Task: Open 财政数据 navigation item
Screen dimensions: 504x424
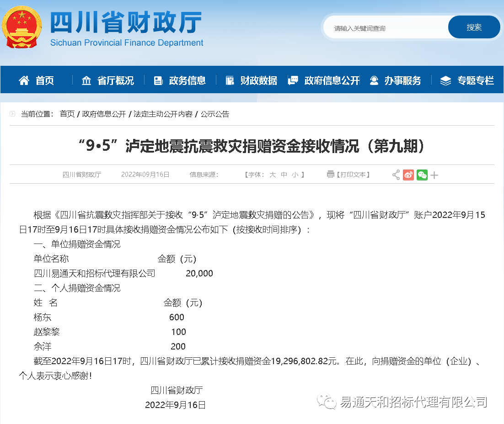Action: (252, 81)
